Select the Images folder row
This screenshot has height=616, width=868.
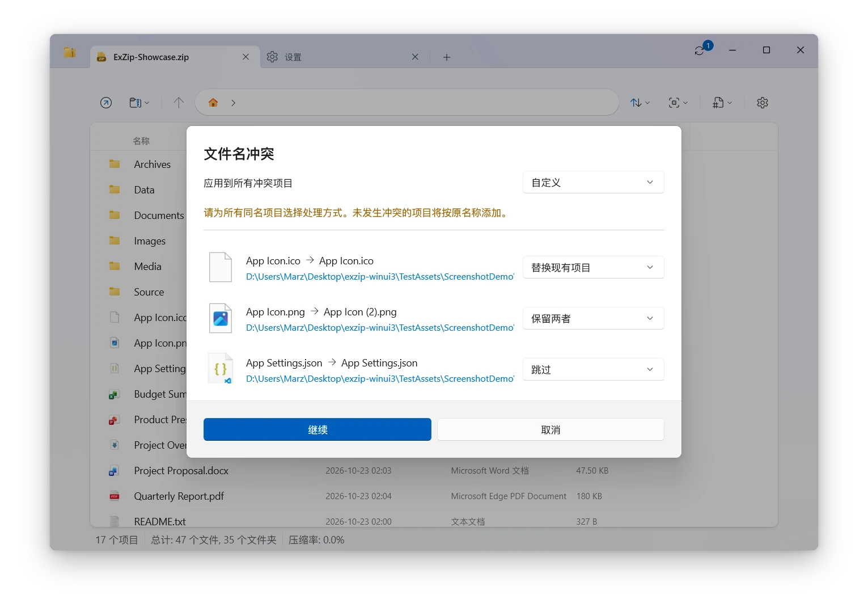click(139, 241)
